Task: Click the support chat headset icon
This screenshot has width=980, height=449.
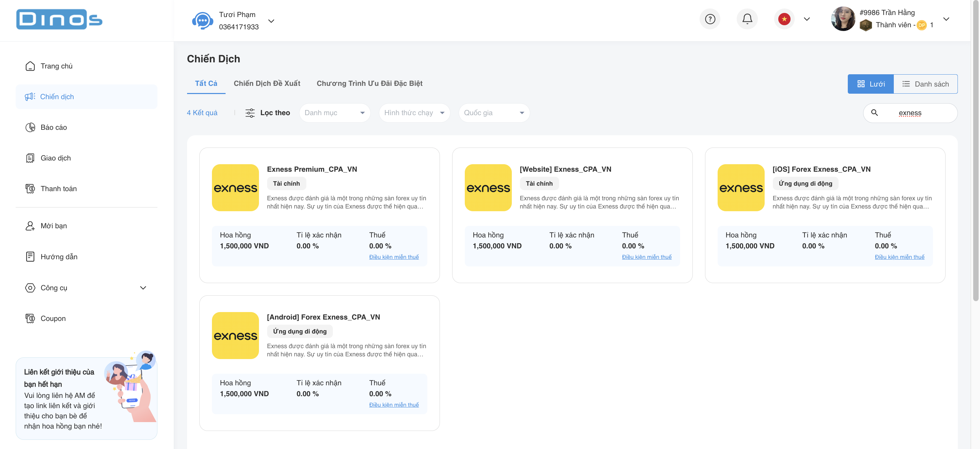Action: (202, 20)
